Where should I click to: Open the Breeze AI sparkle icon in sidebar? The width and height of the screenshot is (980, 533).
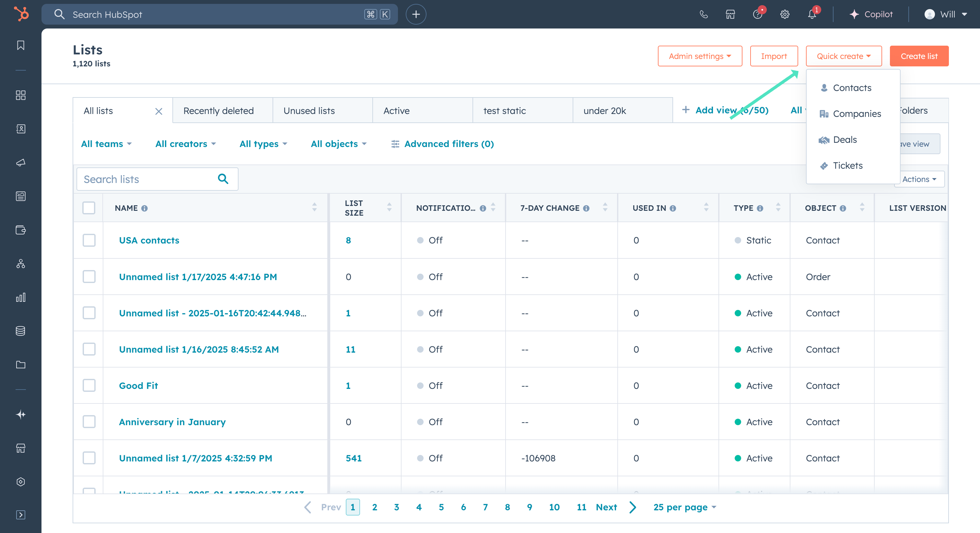click(20, 414)
